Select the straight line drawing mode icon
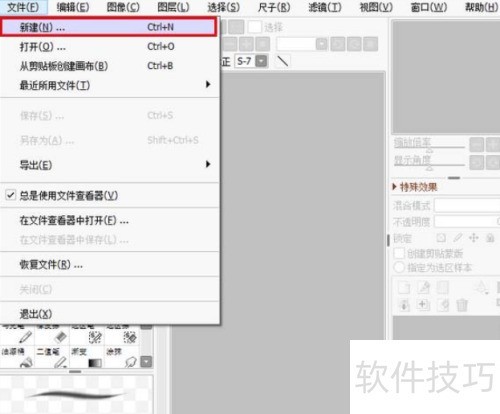This screenshot has height=414, width=500. (x=283, y=61)
